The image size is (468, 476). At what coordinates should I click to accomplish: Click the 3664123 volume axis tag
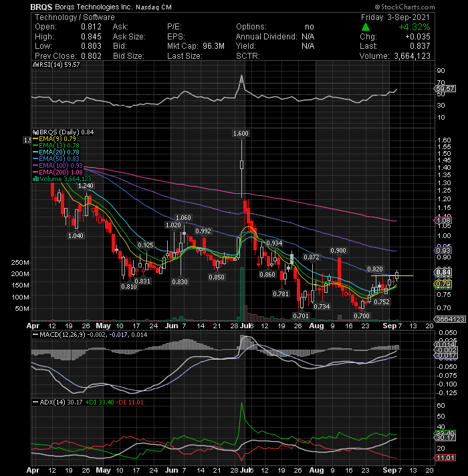coord(450,319)
